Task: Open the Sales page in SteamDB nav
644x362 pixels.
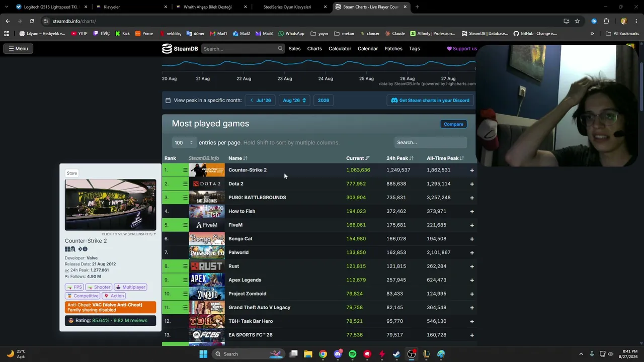Action: pos(294,49)
